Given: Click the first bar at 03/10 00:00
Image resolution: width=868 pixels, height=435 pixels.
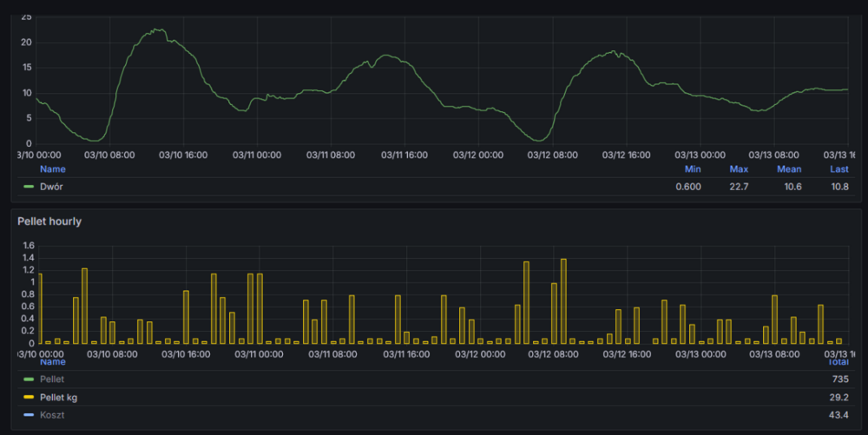Looking at the screenshot, I should tap(40, 308).
